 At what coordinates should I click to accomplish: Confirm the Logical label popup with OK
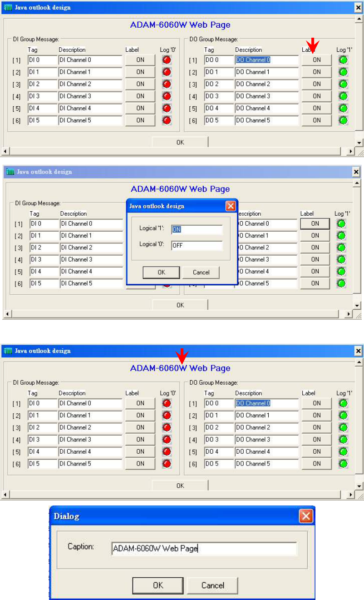pos(162,272)
